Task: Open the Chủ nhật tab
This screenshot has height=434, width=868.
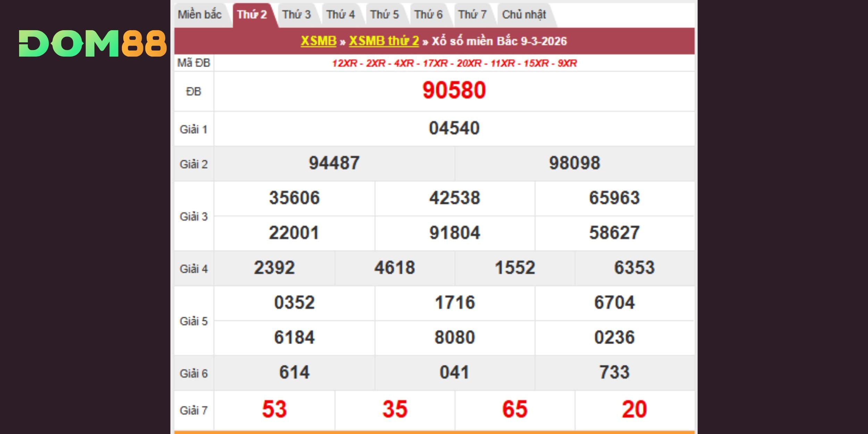Action: (x=524, y=15)
